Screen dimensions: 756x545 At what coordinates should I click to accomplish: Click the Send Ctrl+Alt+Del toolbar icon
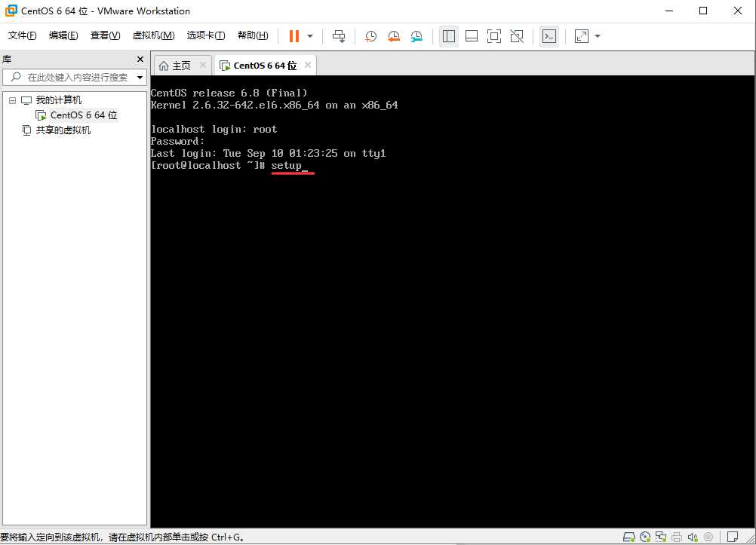339,36
